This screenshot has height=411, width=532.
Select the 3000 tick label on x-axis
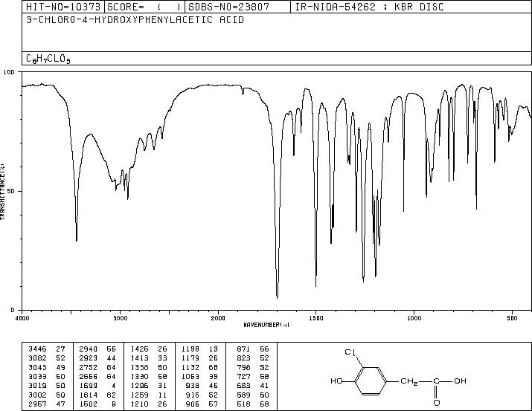pyautogui.click(x=120, y=318)
